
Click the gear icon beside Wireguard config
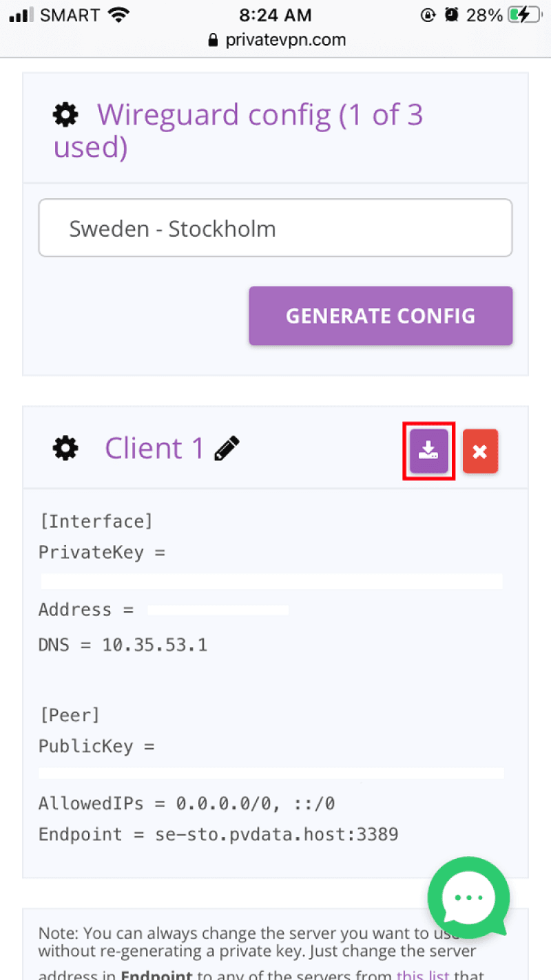65,114
